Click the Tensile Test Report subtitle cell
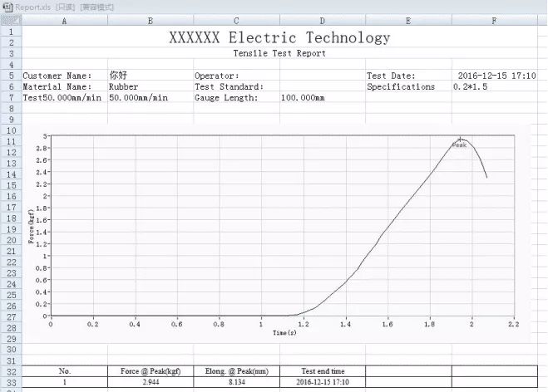 [279, 53]
